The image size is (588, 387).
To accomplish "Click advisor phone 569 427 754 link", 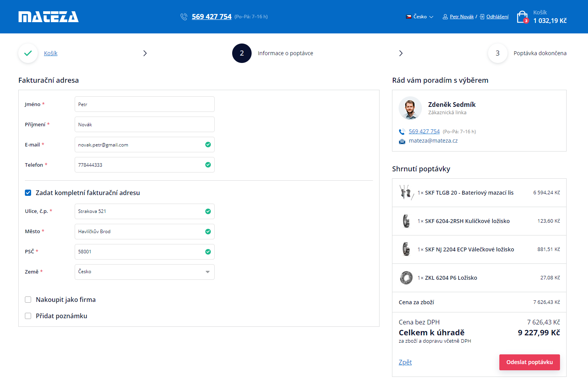I will point(424,131).
